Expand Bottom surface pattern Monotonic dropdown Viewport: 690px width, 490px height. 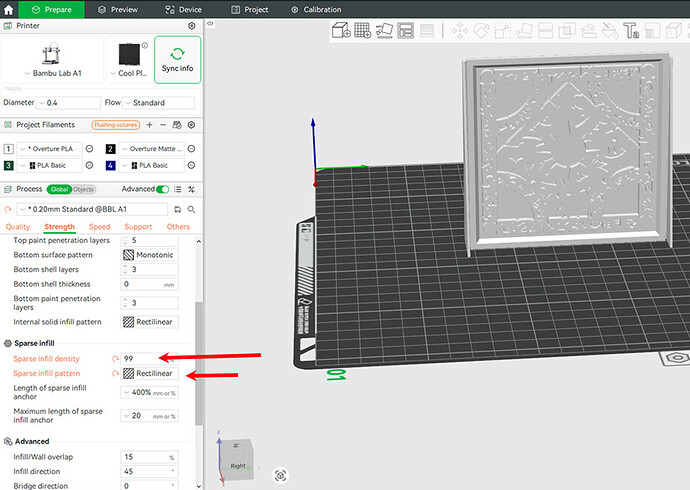coord(150,255)
